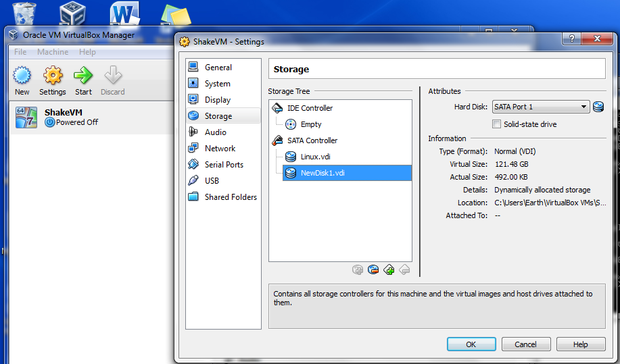Click the question mark title bar button

click(x=572, y=38)
